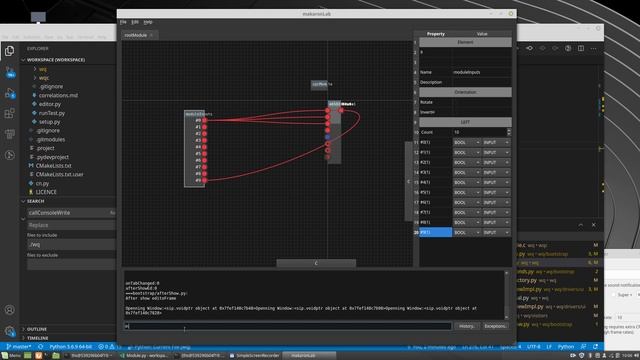
Task: Open errors and warnings counter in status bar
Action: coord(109,347)
